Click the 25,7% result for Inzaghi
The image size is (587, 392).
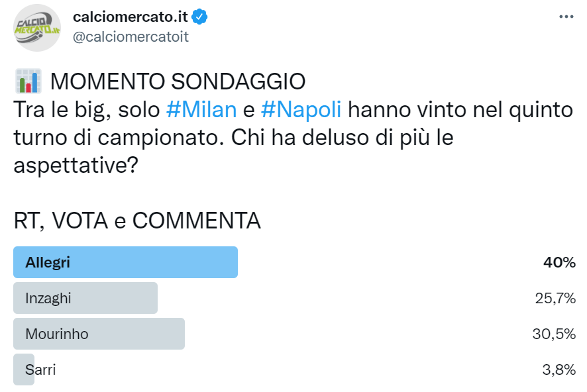pos(555,298)
